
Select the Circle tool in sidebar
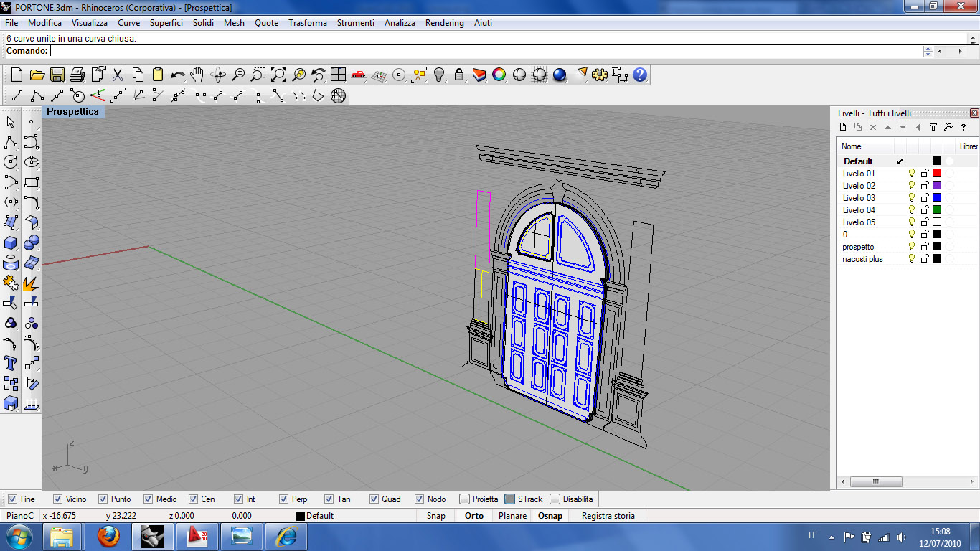11,162
